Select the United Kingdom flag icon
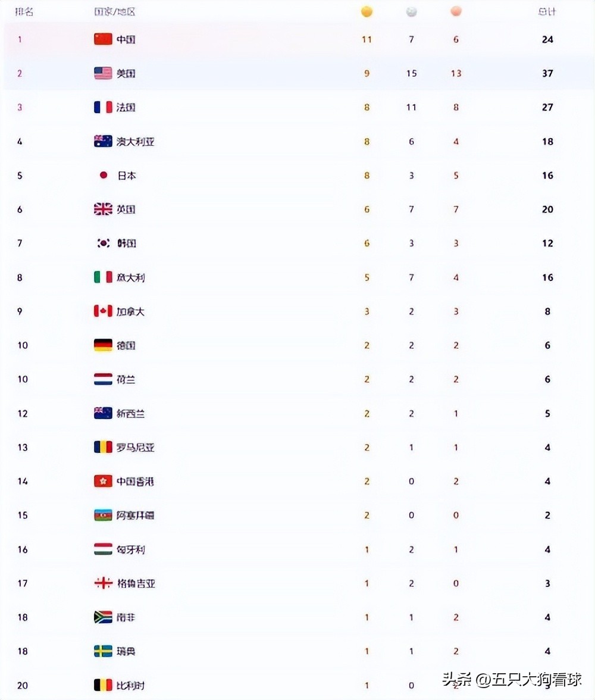595x700 pixels. point(103,209)
